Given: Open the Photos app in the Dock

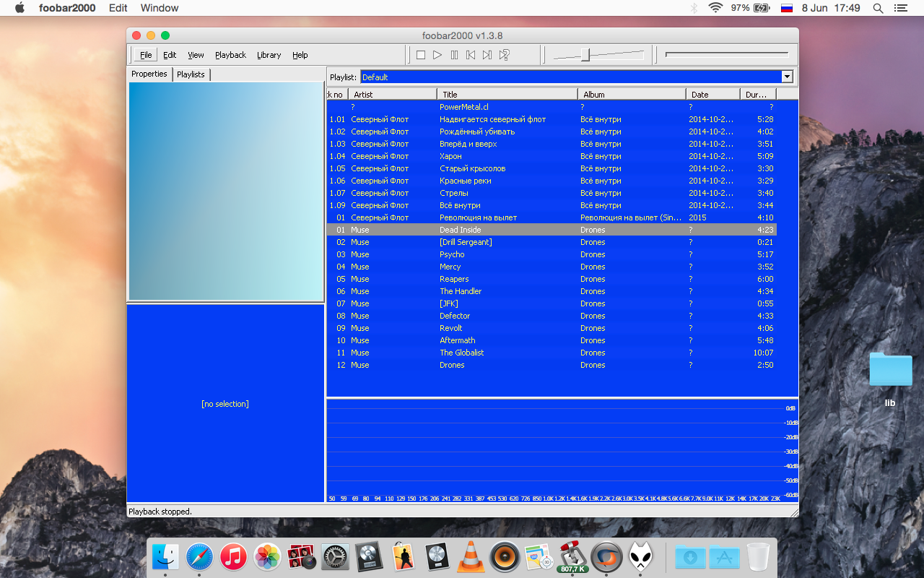Looking at the screenshot, I should (x=268, y=557).
